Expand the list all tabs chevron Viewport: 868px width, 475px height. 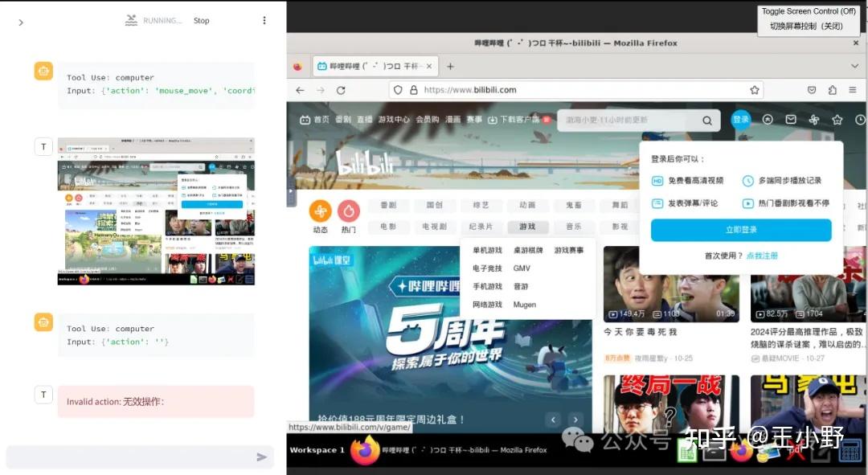[854, 66]
